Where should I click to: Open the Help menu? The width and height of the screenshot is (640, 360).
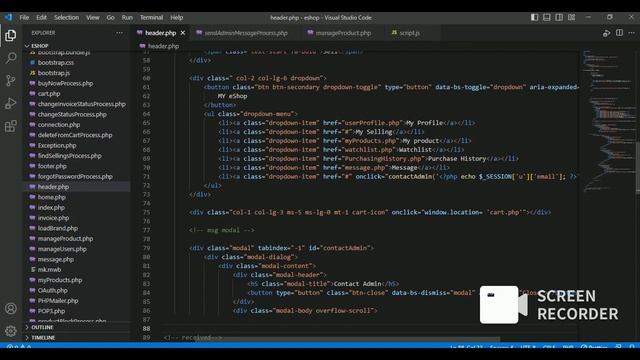pyautogui.click(x=176, y=18)
